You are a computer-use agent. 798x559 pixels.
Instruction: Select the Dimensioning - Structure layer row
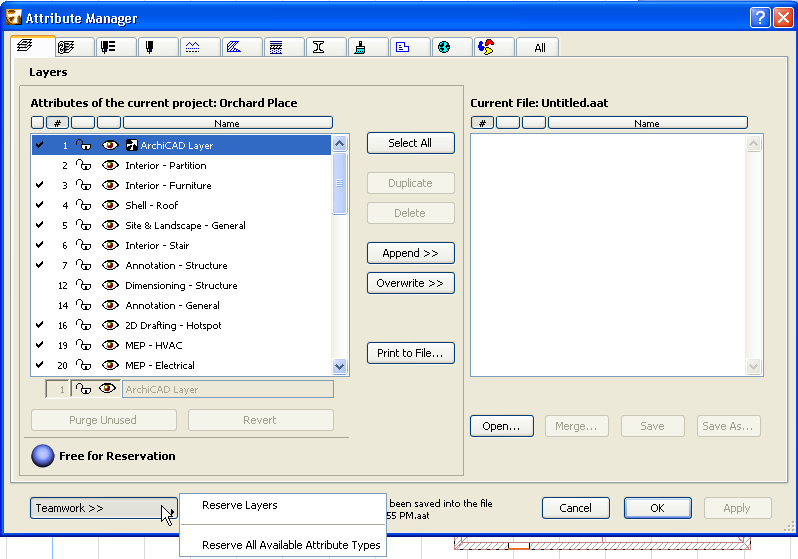coord(181,285)
